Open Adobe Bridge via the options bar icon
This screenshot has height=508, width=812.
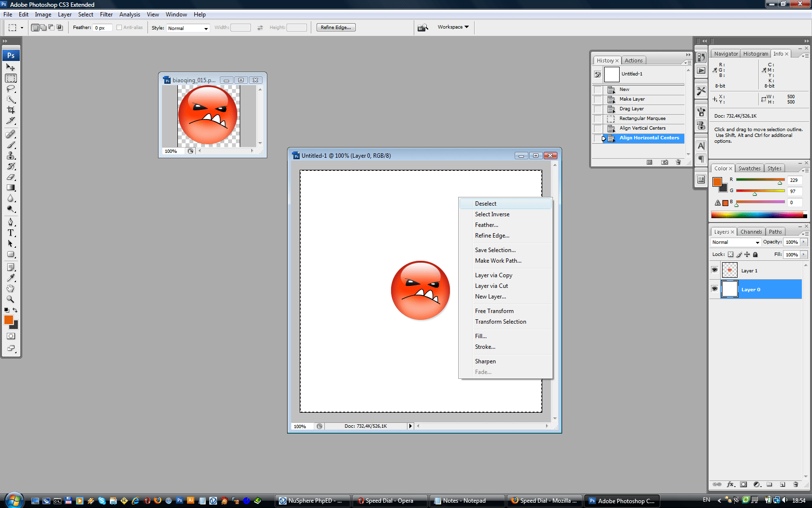pyautogui.click(x=422, y=27)
